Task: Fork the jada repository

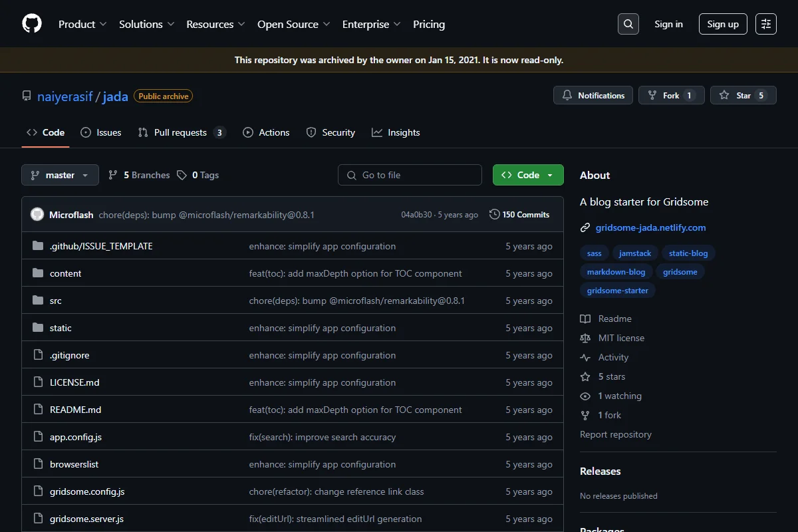Action: [670, 96]
